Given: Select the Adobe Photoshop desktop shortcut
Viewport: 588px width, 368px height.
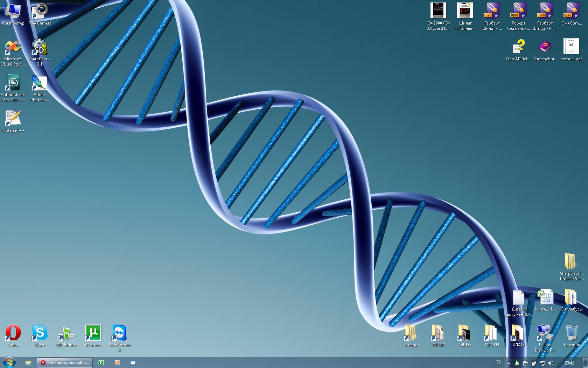Looking at the screenshot, I should [x=40, y=83].
